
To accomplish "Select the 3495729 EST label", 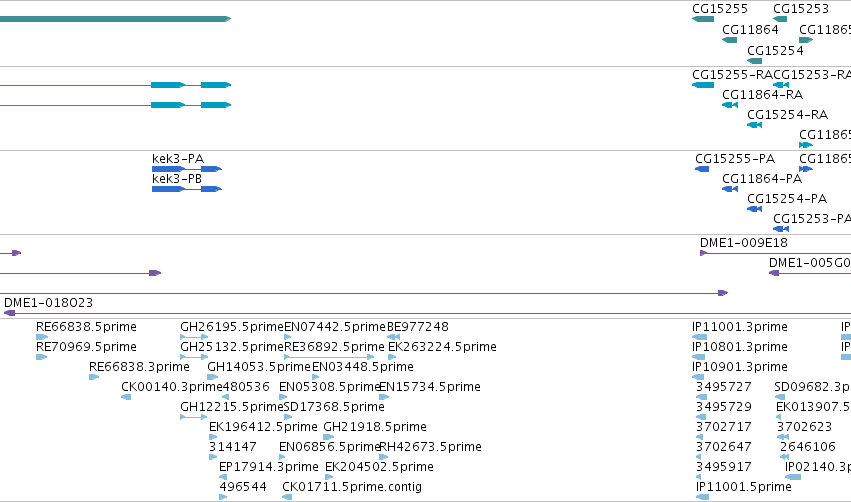I will (x=724, y=406).
